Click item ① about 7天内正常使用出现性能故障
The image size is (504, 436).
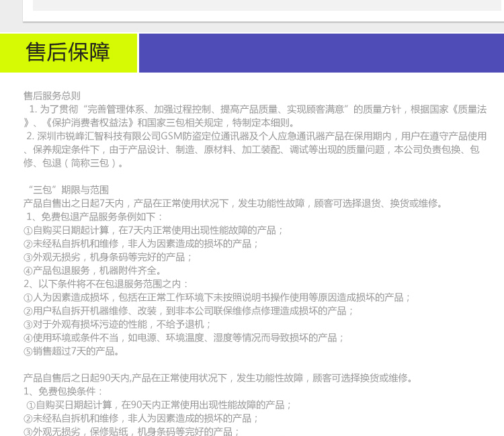click(154, 230)
